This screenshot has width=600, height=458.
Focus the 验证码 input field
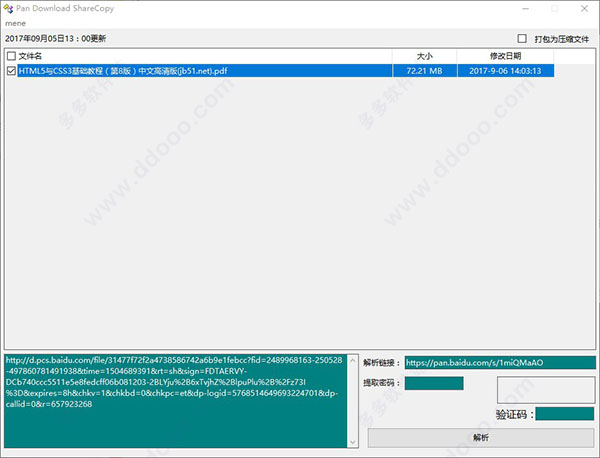565,414
